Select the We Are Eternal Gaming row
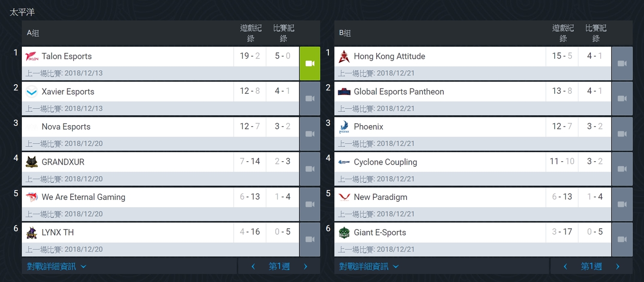This screenshot has width=644, height=282. [161, 205]
